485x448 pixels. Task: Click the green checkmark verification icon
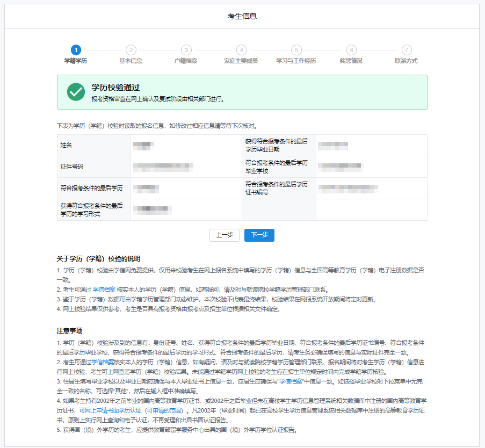(76, 92)
